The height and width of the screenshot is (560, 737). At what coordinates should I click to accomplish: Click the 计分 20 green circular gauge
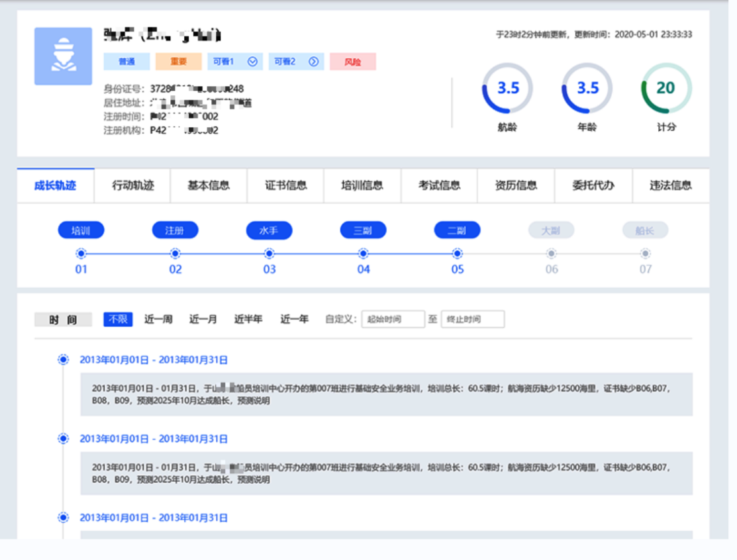click(666, 88)
